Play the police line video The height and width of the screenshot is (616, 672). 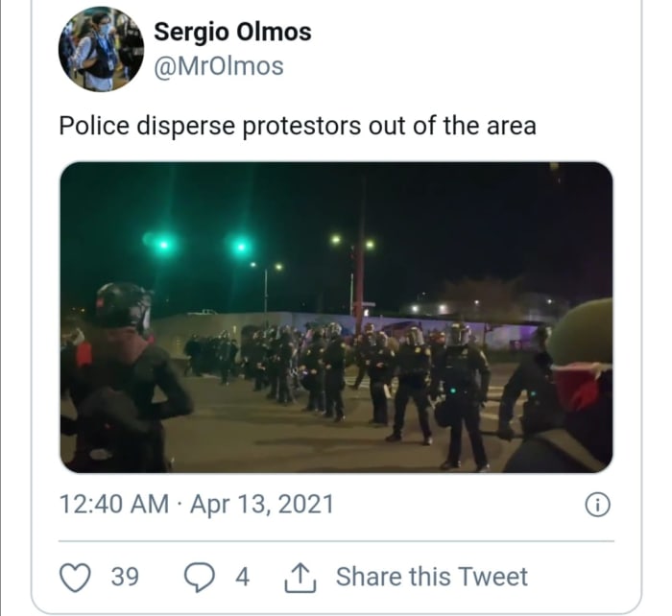336,317
